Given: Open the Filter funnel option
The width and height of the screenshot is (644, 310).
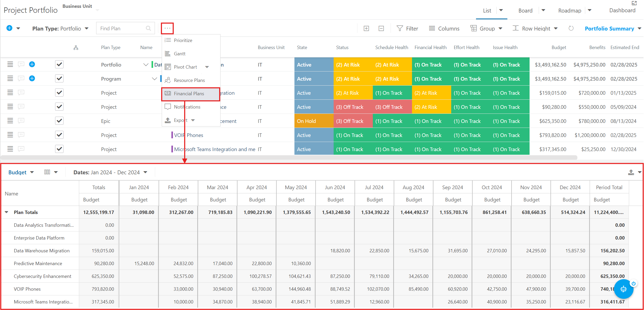Looking at the screenshot, I should (407, 28).
